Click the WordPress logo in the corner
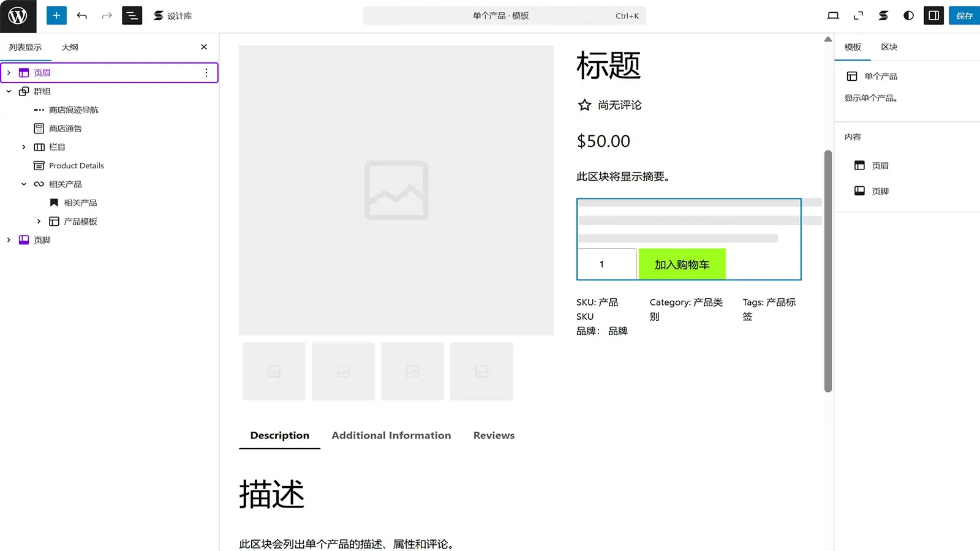Viewport: 980px width, 551px height. pos(18,15)
